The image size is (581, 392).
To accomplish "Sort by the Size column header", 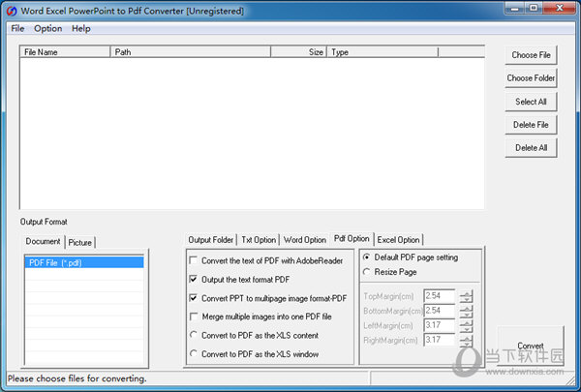I will (x=298, y=52).
